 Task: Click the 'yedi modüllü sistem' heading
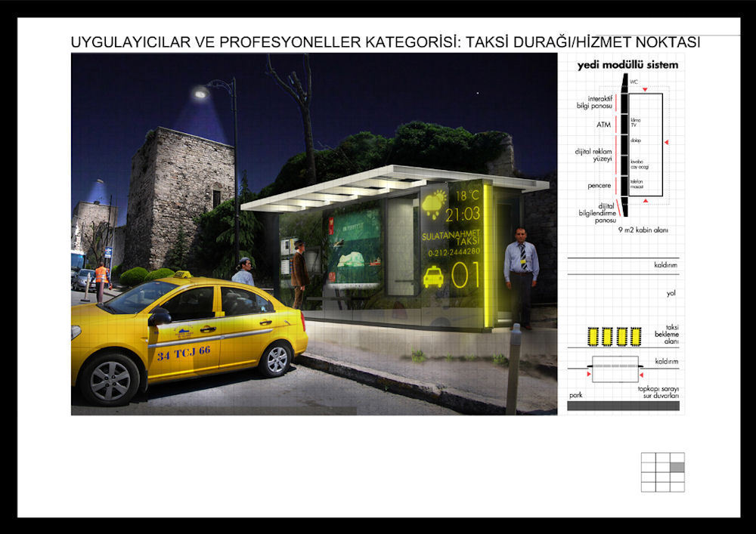tap(627, 65)
